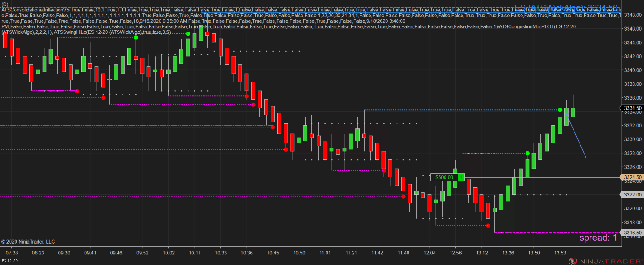The image size is (644, 265).
Task: Click the green swing-high dot at 3328.00 level
Action: 527,153
